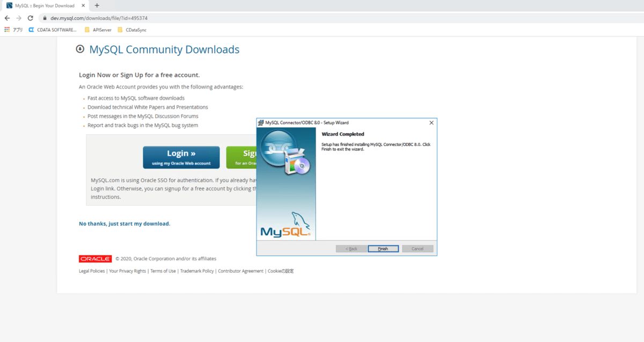Screen dimensions: 644x342
Task: Reload the page with the refresh icon
Action: click(x=30, y=18)
